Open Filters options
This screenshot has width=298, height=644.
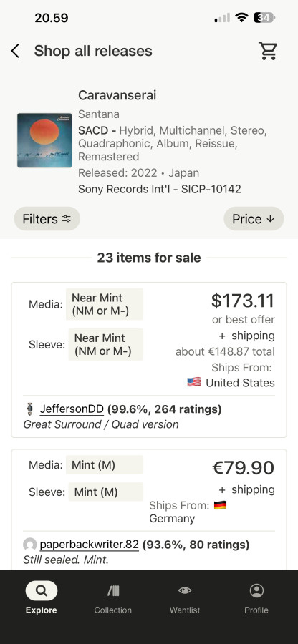point(47,219)
